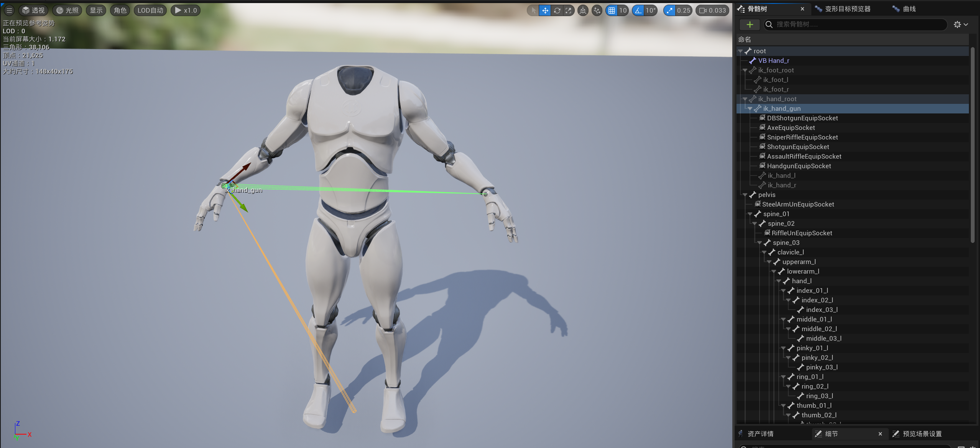
Task: Switch to the 预览场景设置 tab
Action: 922,433
